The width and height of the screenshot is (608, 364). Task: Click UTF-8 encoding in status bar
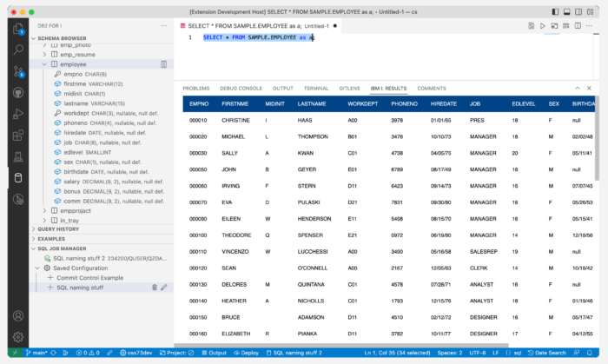coord(478,353)
